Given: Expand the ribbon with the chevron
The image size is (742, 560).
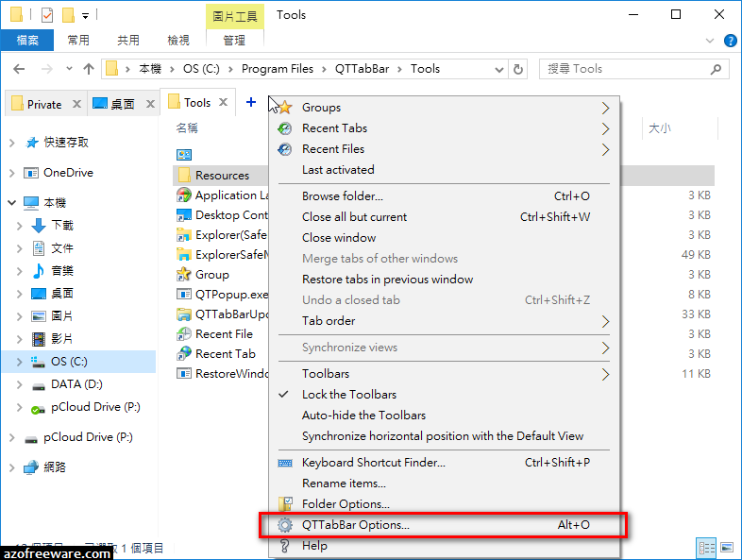Looking at the screenshot, I should (x=709, y=41).
